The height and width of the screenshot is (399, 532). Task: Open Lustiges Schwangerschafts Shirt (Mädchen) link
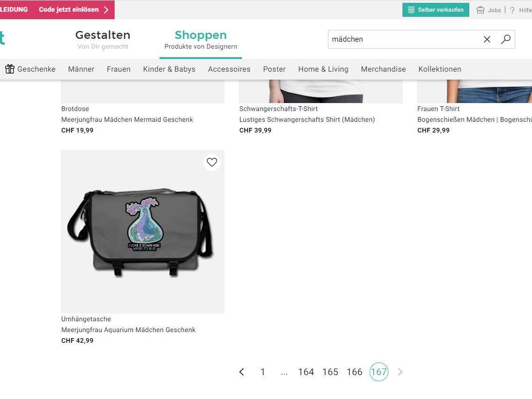point(307,119)
